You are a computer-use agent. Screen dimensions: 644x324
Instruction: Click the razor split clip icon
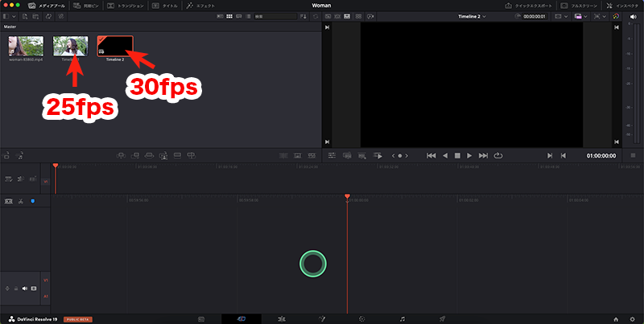21,201
